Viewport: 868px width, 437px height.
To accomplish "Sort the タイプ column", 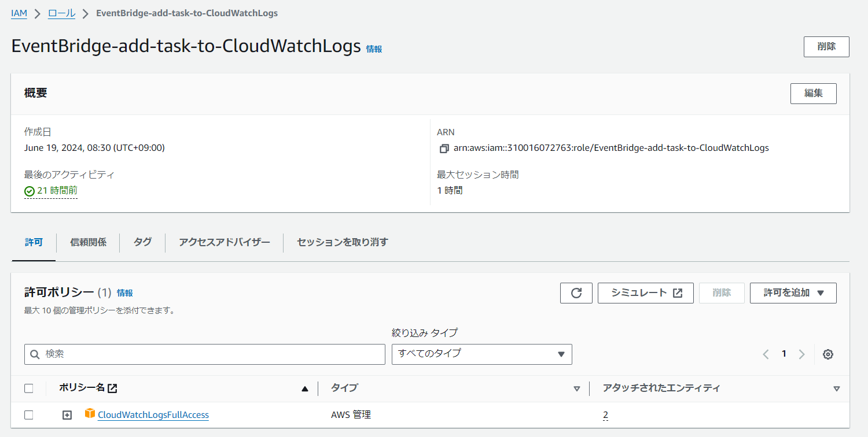I will coord(576,389).
